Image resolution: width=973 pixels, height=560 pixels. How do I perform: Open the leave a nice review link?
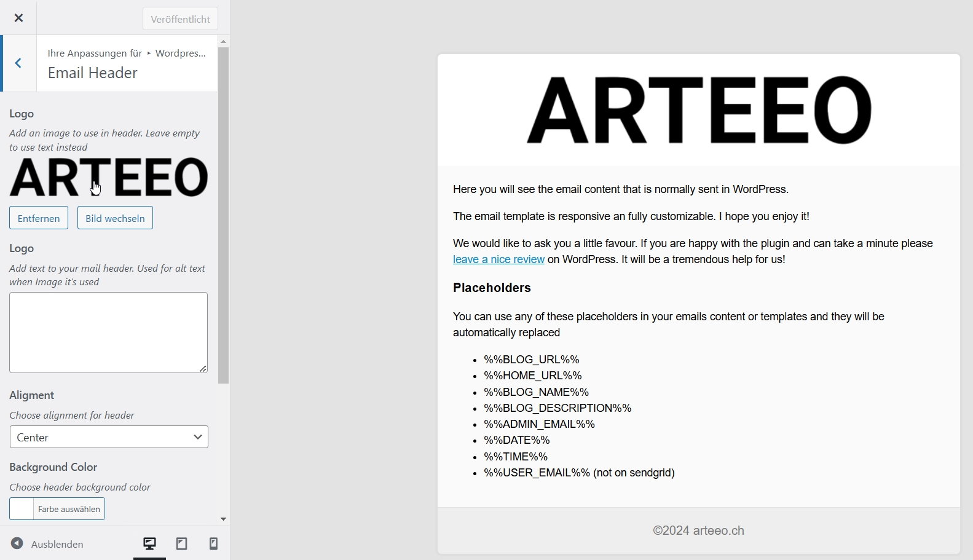pos(498,259)
